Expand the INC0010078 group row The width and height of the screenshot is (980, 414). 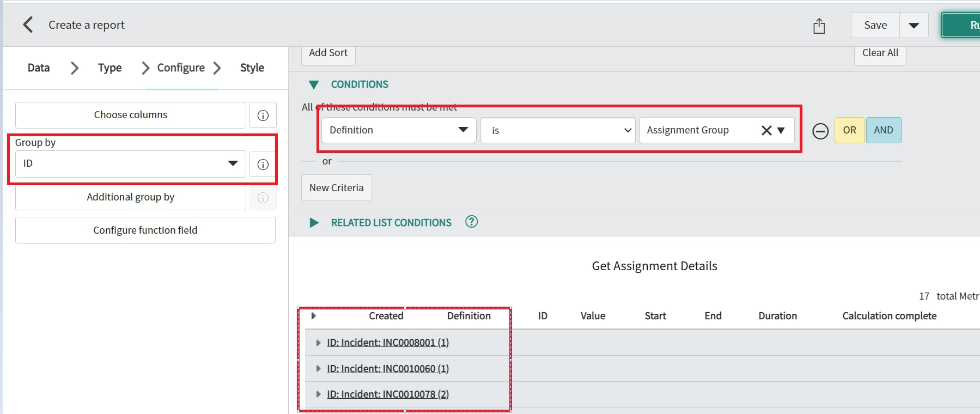(x=318, y=394)
